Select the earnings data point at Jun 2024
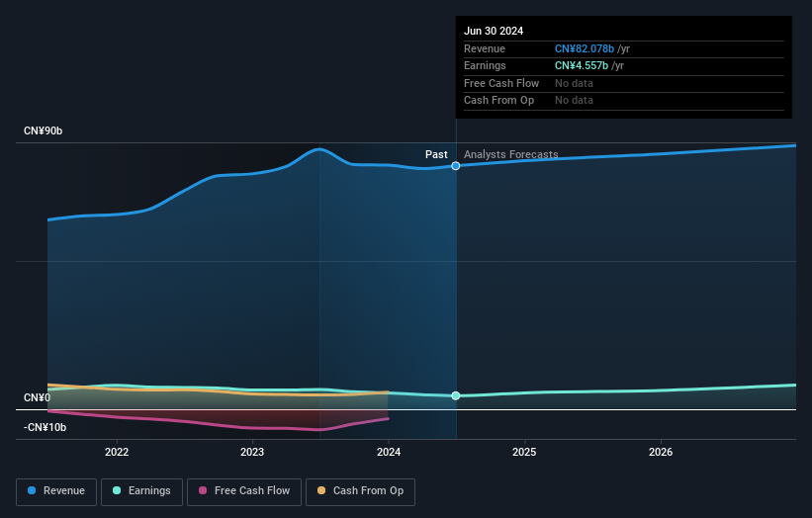The image size is (812, 518). click(x=456, y=395)
